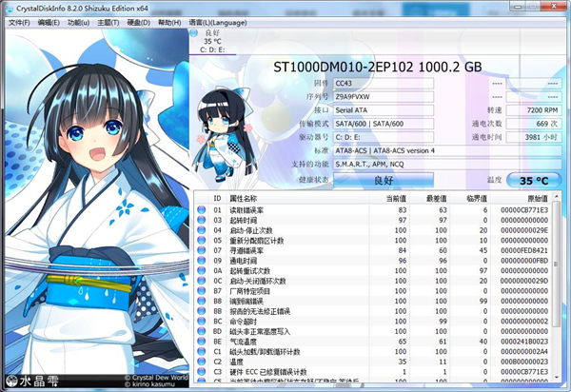Click the status icon for attribute 07
This screenshot has width=571, height=392.
click(x=202, y=250)
